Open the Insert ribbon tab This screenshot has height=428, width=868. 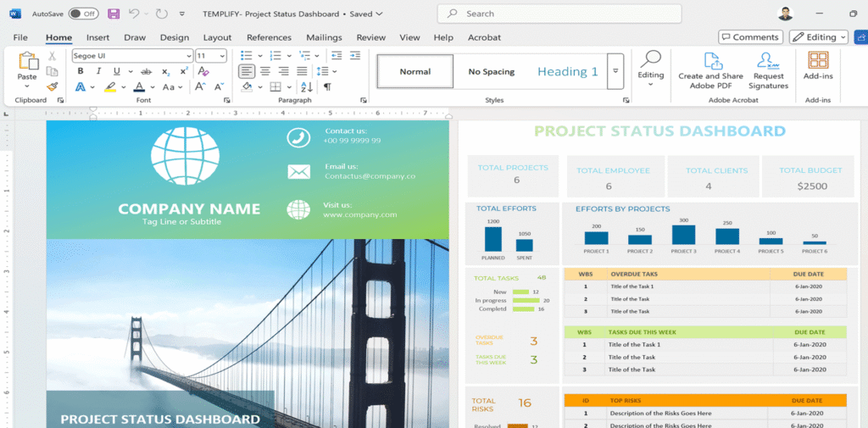(97, 37)
